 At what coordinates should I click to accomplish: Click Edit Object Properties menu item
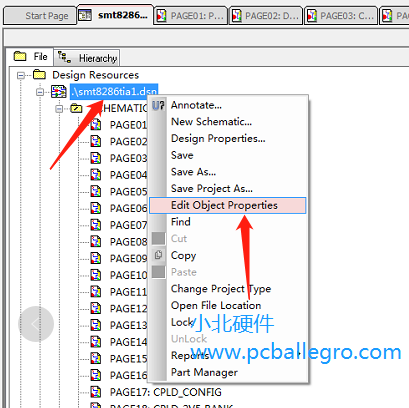click(227, 205)
